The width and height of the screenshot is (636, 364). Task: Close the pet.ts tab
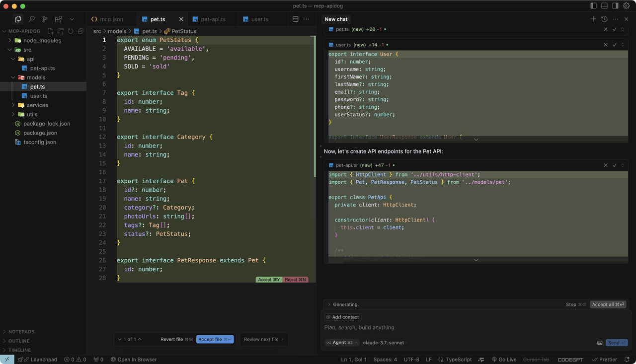tap(181, 19)
